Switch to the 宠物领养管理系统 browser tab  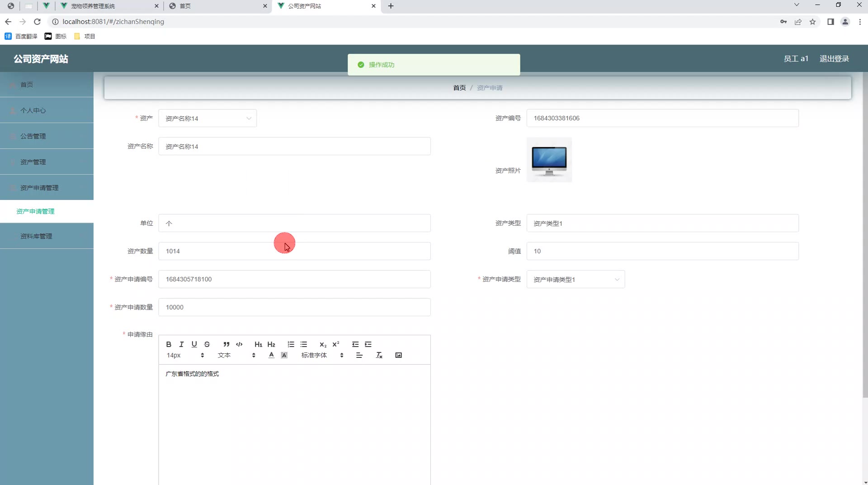coord(110,6)
